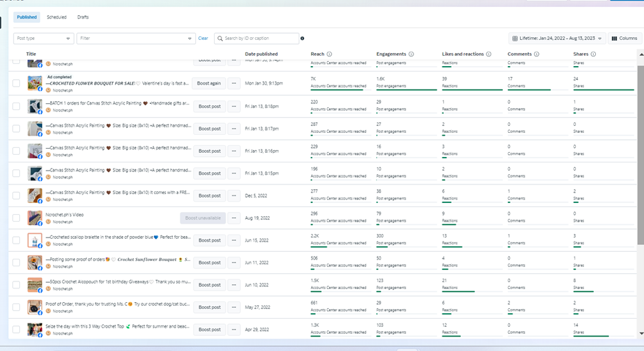
Task: Open the Lifetime date range picker
Action: point(557,39)
